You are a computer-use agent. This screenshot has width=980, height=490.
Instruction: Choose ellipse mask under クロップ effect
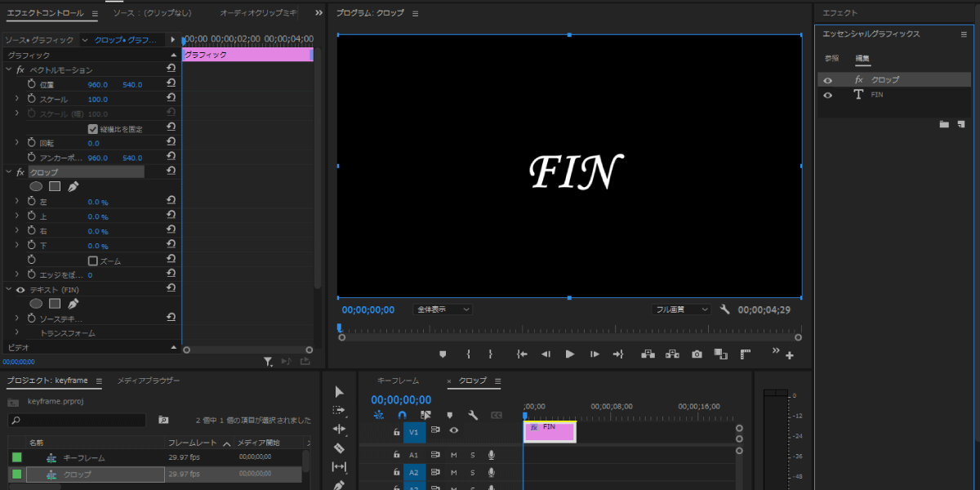coord(36,187)
